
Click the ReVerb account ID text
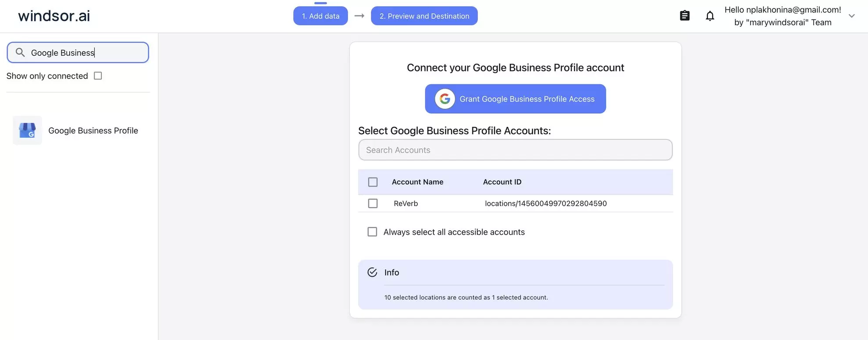[545, 203]
